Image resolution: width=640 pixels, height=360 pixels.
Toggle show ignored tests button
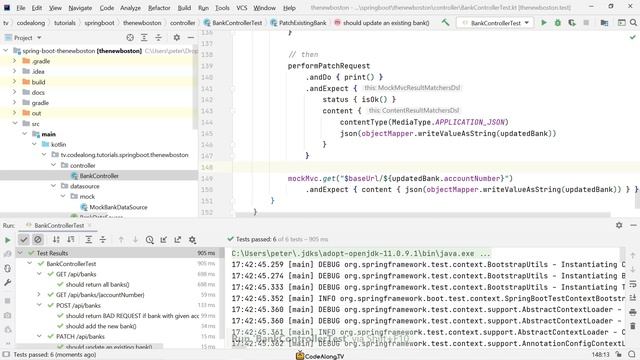coord(38,240)
